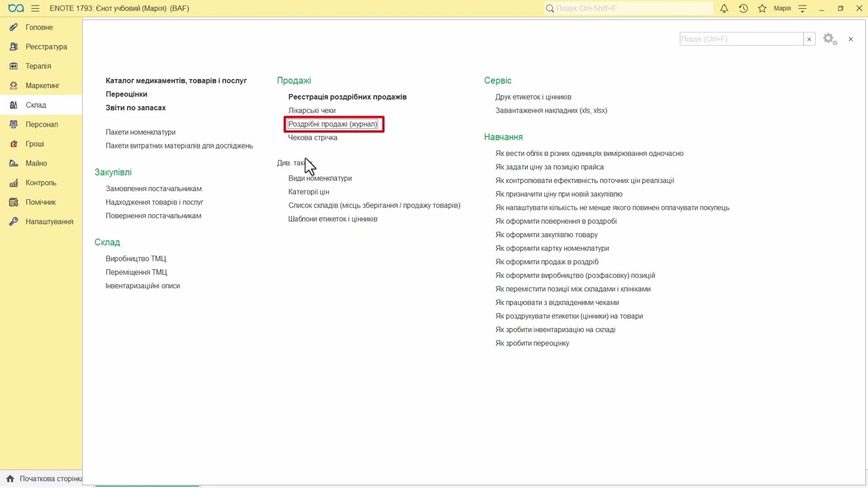Clear the panel search with X button
Image resolution: width=868 pixels, height=488 pixels.
coord(809,39)
